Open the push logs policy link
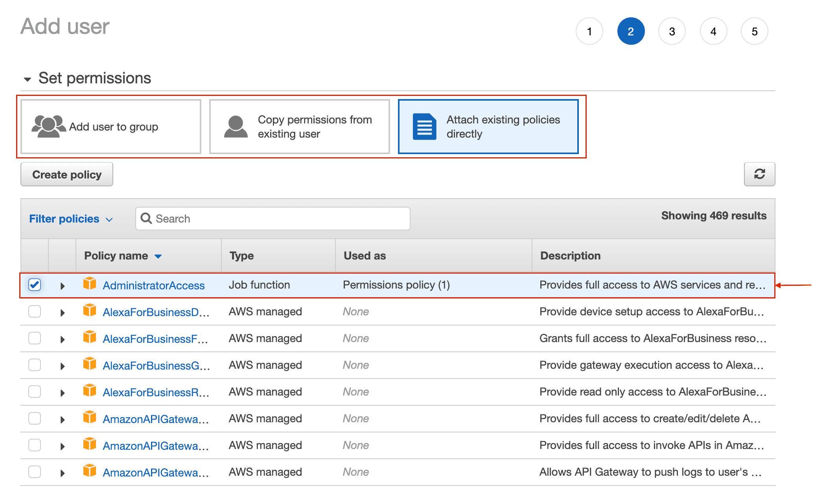The image size is (814, 504). pyautogui.click(x=156, y=473)
